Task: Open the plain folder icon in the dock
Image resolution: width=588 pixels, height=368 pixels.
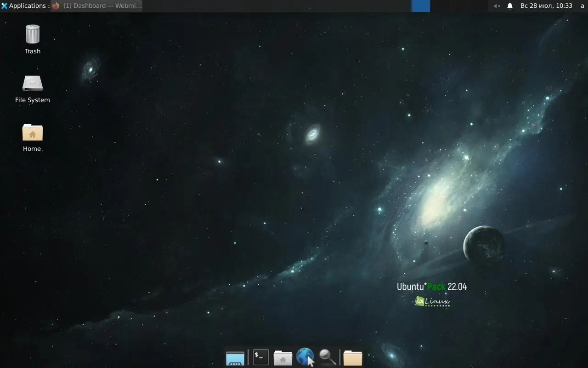Action: click(x=353, y=357)
